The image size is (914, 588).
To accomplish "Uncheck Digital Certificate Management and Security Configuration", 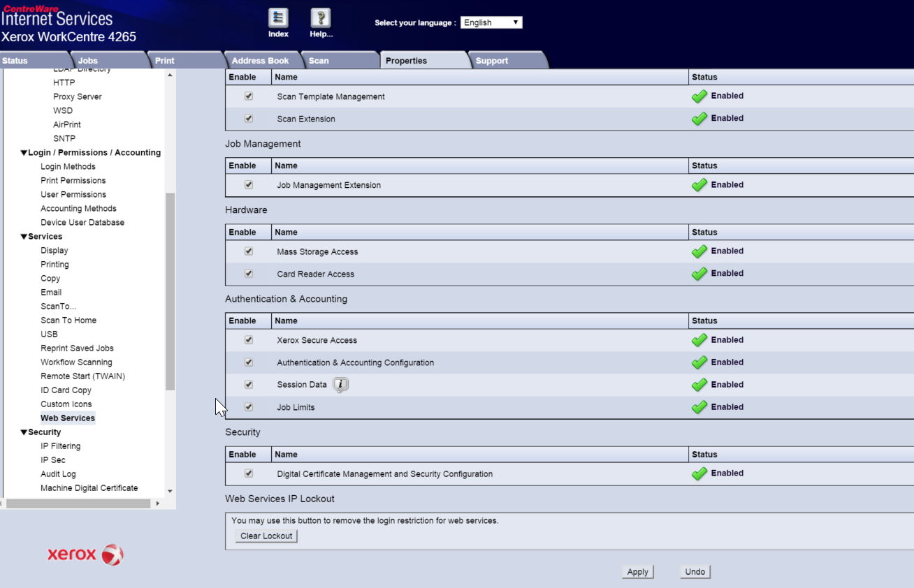I will [248, 473].
